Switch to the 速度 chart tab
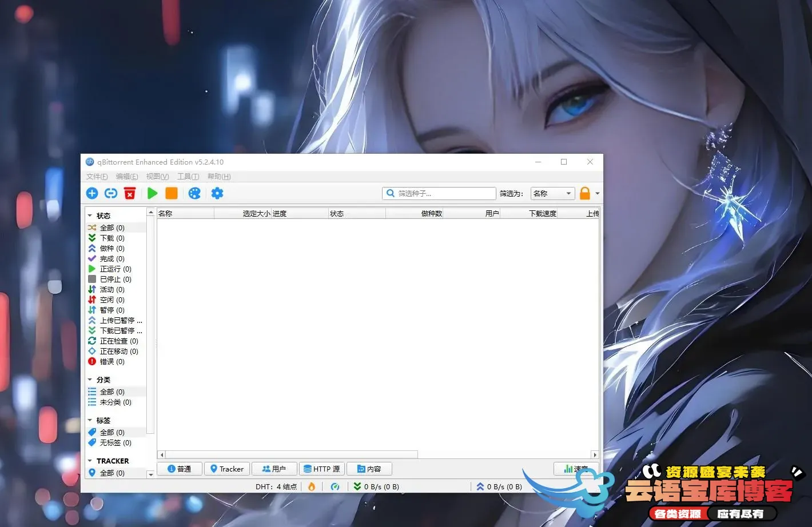812x527 pixels. pyautogui.click(x=576, y=469)
